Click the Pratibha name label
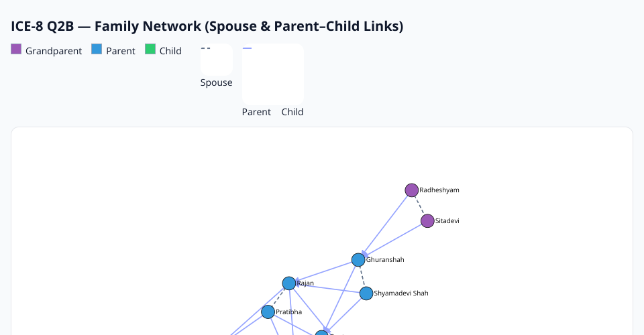This screenshot has height=335, width=644. [289, 312]
